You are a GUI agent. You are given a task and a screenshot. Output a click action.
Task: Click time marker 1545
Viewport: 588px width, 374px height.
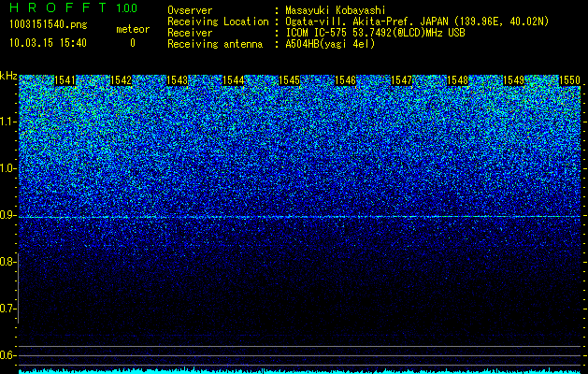click(290, 80)
